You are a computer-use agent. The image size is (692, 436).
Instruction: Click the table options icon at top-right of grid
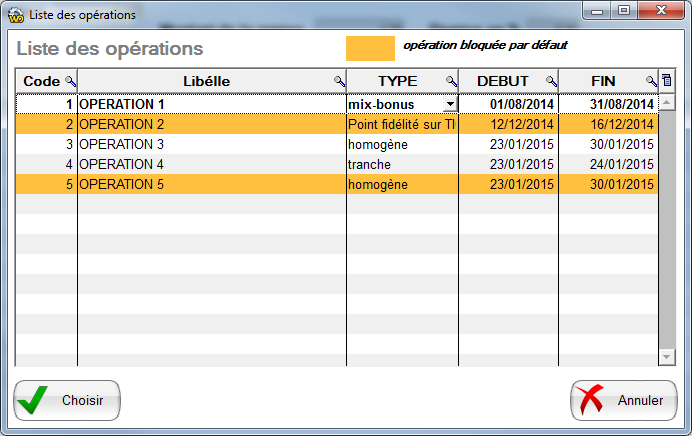pos(667,80)
